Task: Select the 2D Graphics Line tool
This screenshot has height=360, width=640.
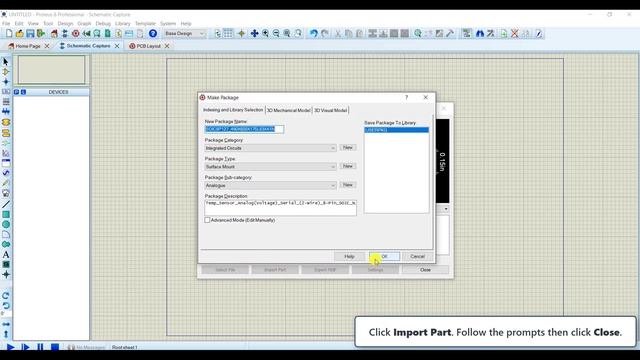Action: click(6, 204)
